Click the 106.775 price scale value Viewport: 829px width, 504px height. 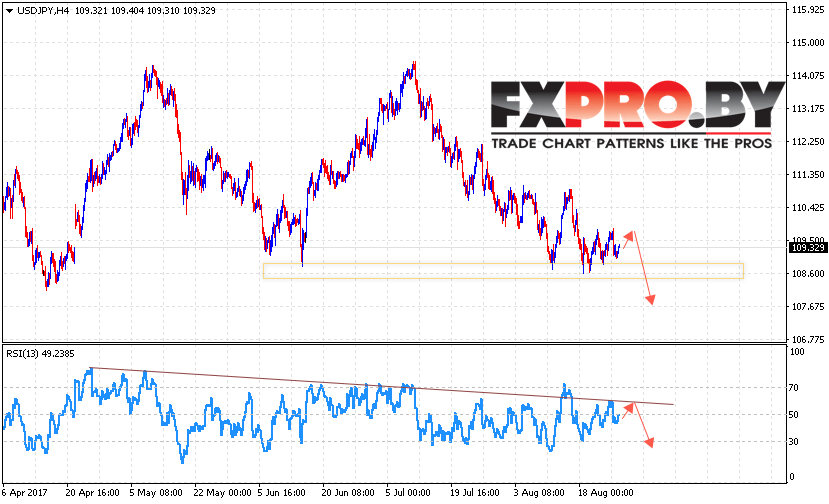tap(808, 340)
